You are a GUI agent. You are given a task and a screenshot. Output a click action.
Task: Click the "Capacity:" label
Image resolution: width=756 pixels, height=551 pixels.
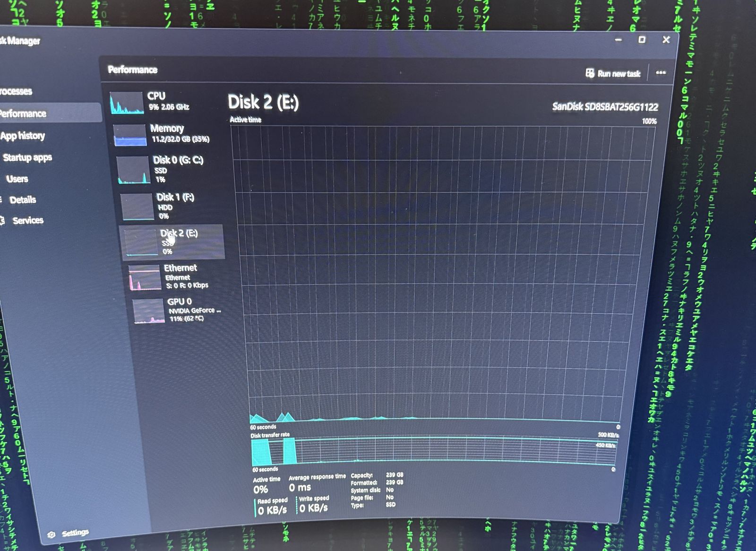click(x=361, y=475)
